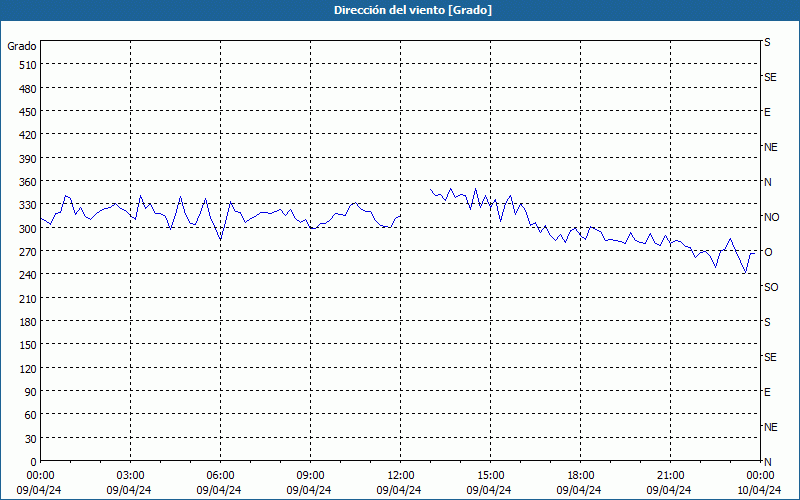Click the 'N' compass label level with 360
Screen dimensions: 800x500
pyautogui.click(x=767, y=182)
